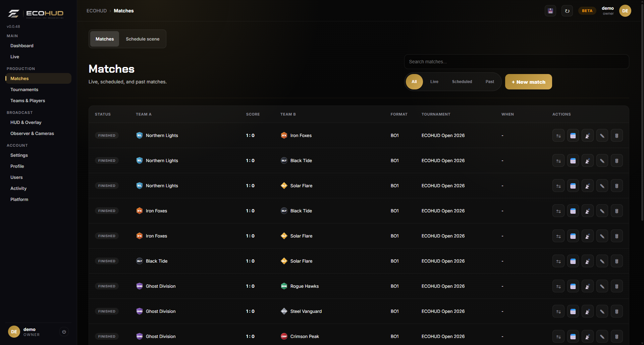Filter matches by Live
This screenshot has width=644, height=345.
(434, 82)
